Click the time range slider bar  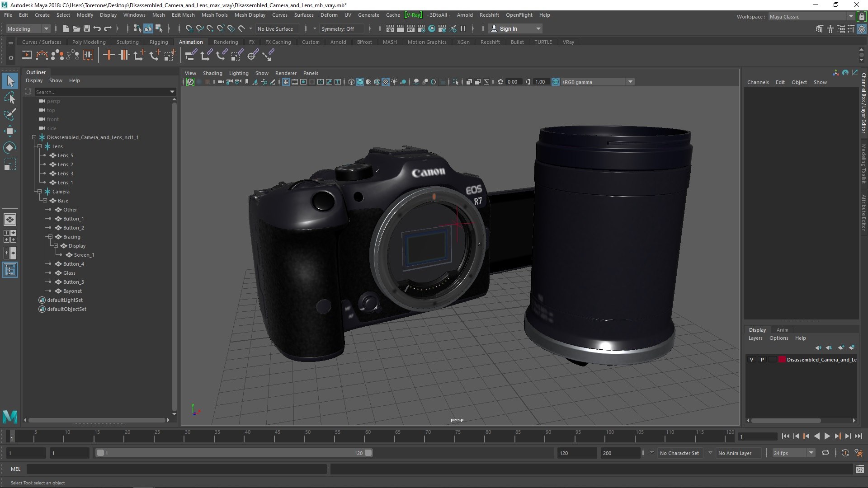click(x=234, y=453)
